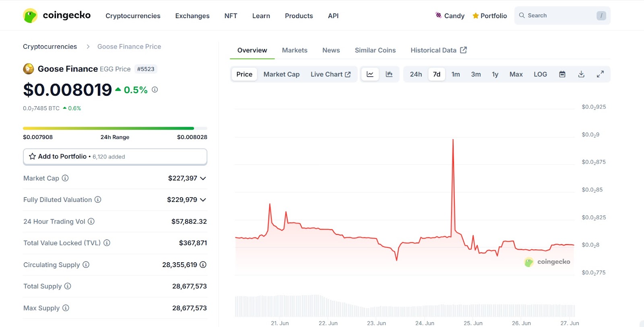Show Market Cap info tooltip icon

[x=65, y=178]
